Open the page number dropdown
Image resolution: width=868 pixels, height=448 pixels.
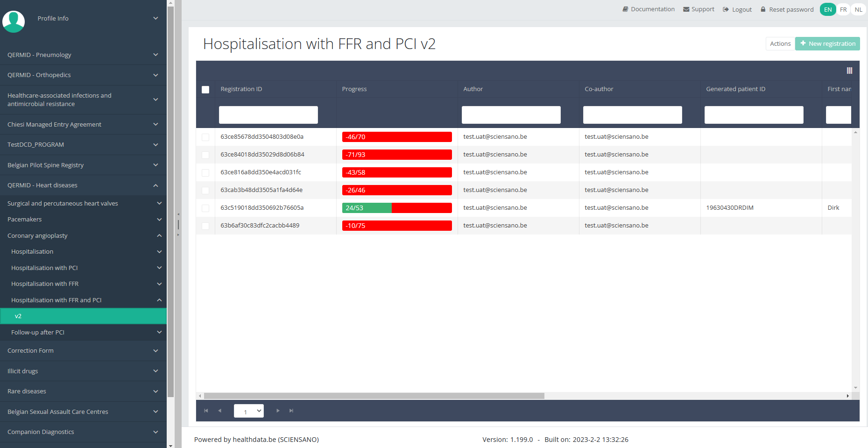[x=248, y=411]
